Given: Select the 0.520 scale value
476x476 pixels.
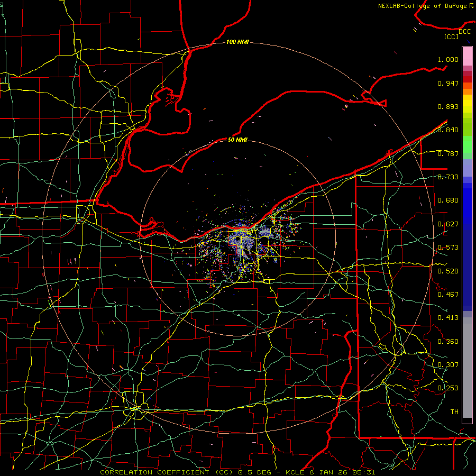Looking at the screenshot, I should [x=448, y=271].
